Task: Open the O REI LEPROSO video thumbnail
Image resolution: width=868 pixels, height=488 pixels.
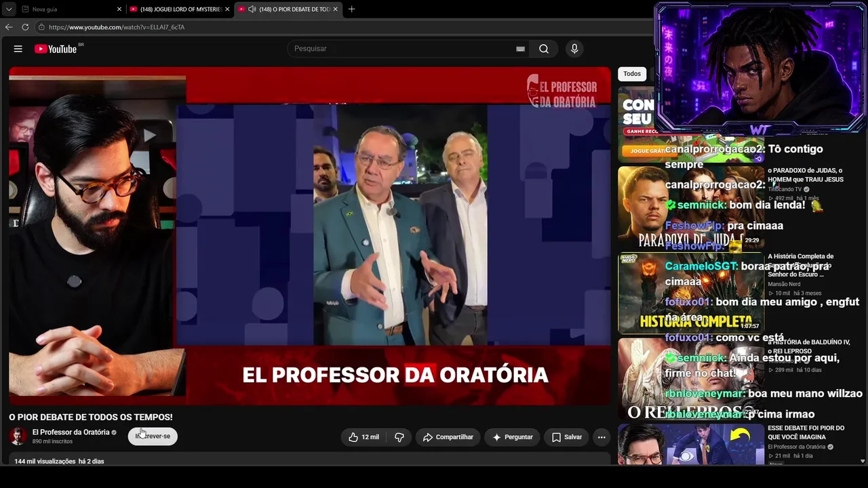Action: pyautogui.click(x=691, y=379)
